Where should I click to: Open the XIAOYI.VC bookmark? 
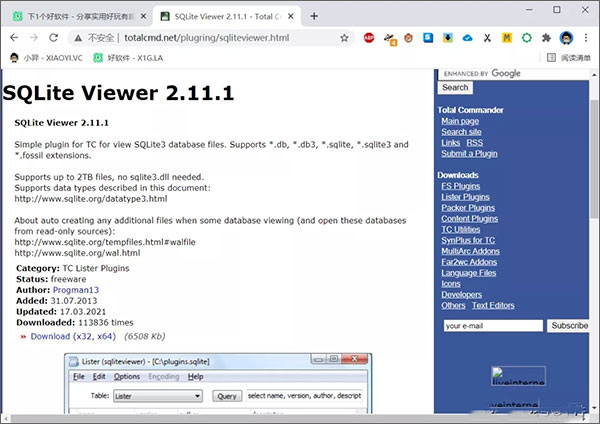(x=43, y=58)
